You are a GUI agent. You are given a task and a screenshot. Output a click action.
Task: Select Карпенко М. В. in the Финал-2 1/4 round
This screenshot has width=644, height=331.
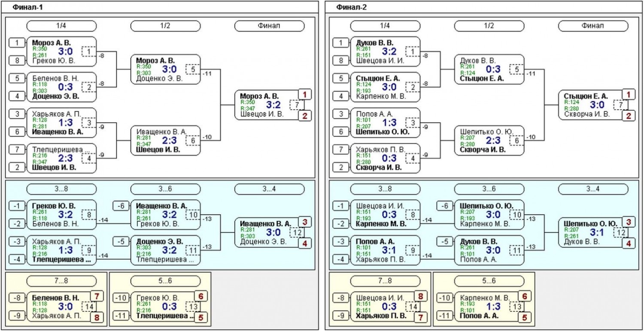(x=381, y=96)
